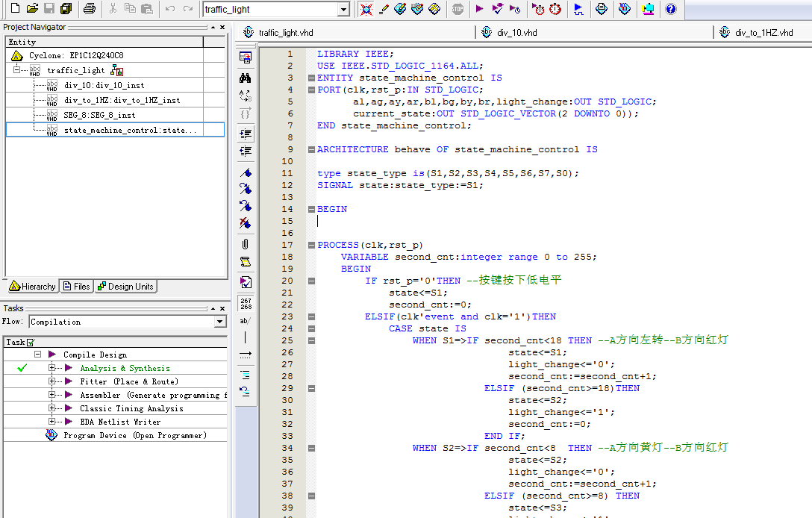
Task: Open the Flow Compilation dropdown
Action: pos(219,322)
